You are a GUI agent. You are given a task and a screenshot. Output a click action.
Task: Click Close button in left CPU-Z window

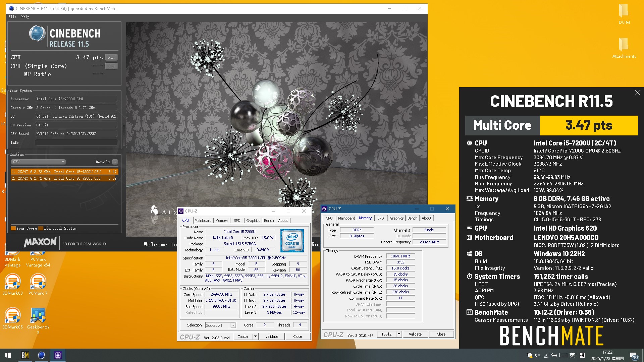pos(298,337)
